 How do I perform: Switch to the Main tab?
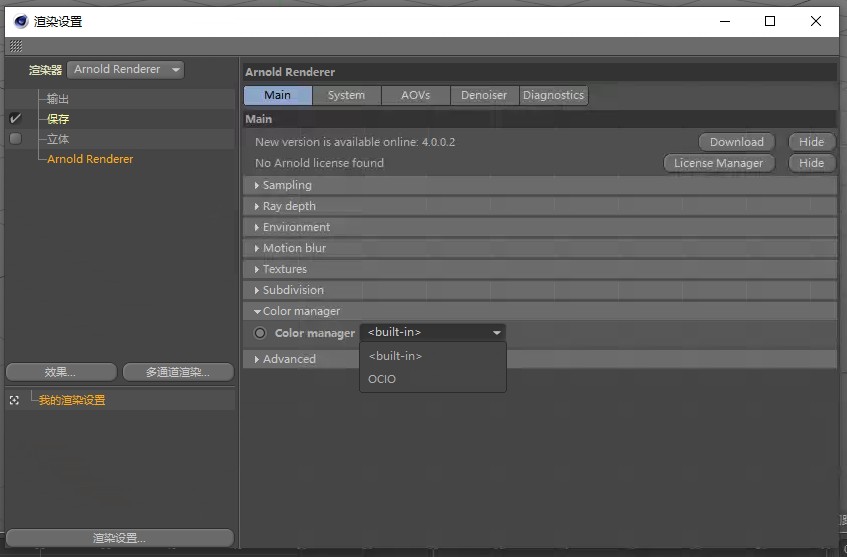278,95
